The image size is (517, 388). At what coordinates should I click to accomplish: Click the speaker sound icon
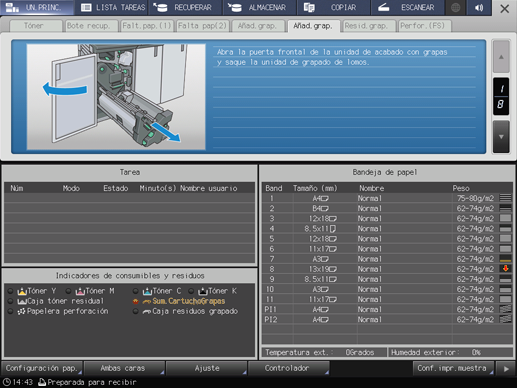pyautogui.click(x=479, y=7)
